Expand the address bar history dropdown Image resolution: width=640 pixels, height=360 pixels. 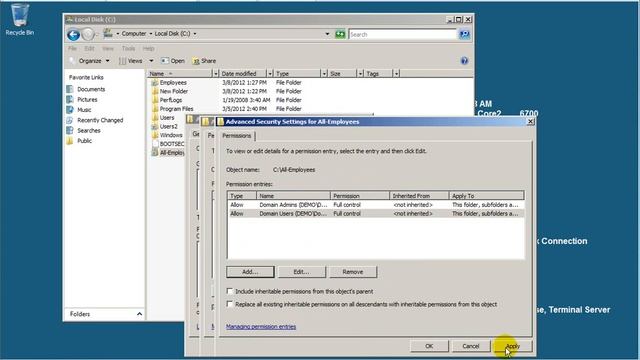coord(327,34)
